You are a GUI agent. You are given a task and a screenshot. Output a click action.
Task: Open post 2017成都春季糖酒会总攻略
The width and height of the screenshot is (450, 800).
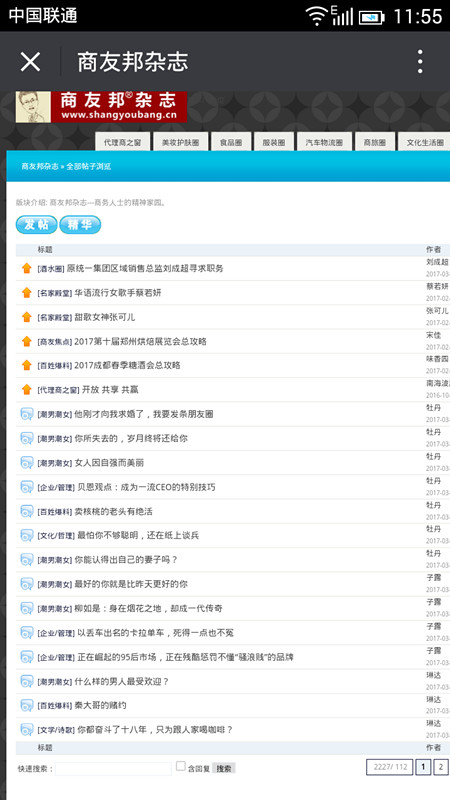(127, 365)
